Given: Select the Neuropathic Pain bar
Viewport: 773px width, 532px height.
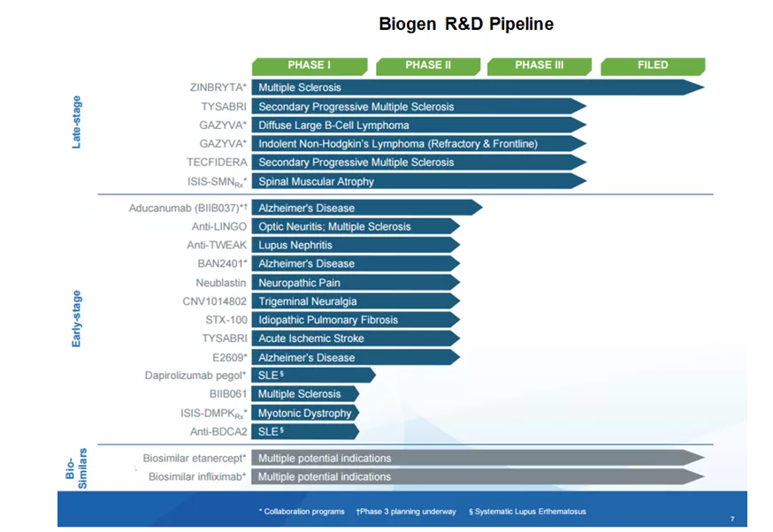Looking at the screenshot, I should point(356,283).
